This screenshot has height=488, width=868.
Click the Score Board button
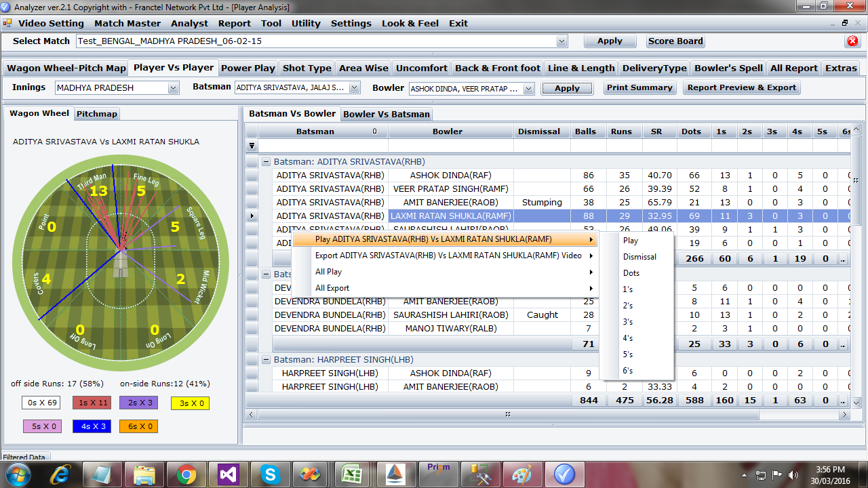(x=675, y=41)
